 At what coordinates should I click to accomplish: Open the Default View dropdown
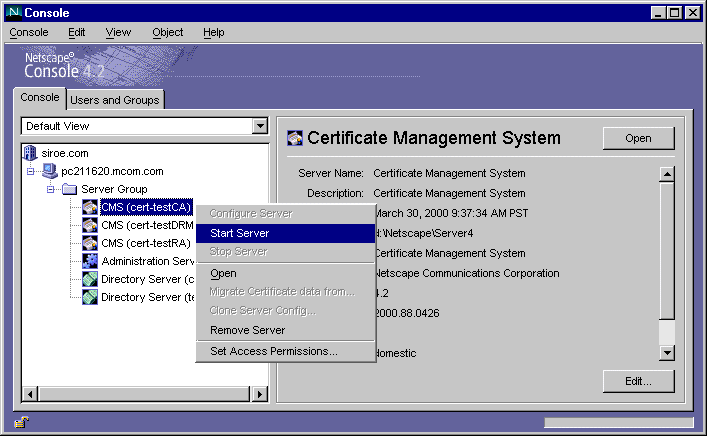[x=260, y=127]
